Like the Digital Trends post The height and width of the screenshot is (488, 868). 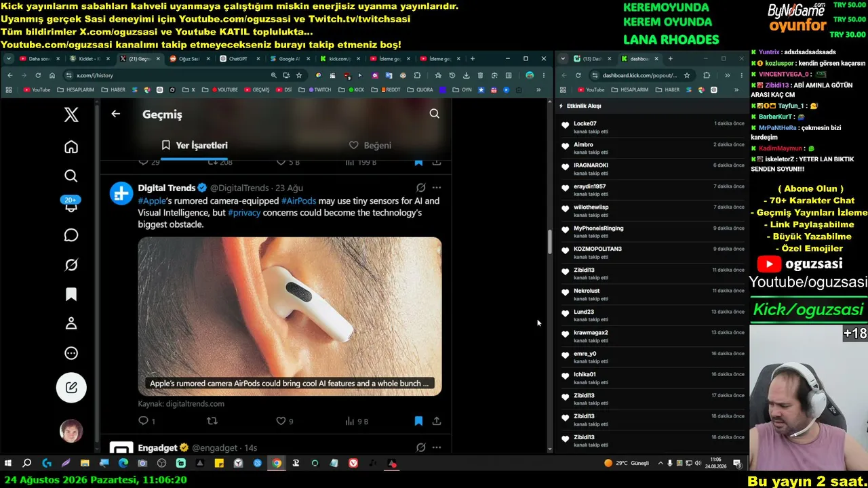coord(281,421)
